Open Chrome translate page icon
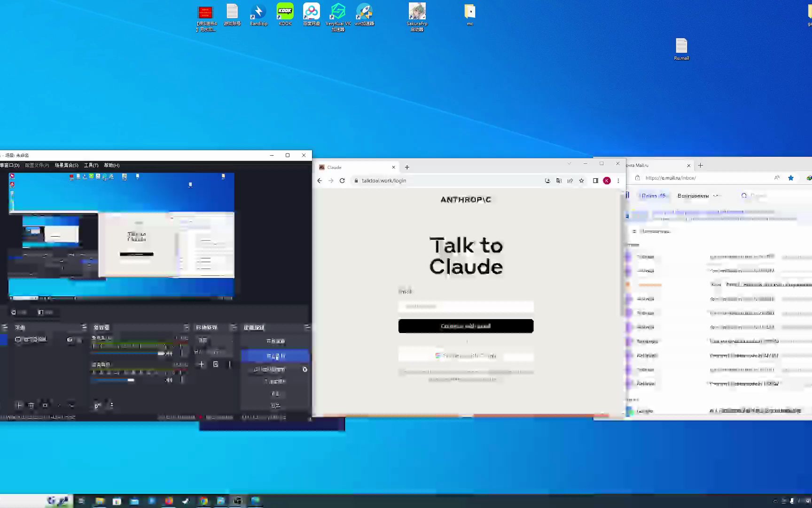 [x=559, y=181]
